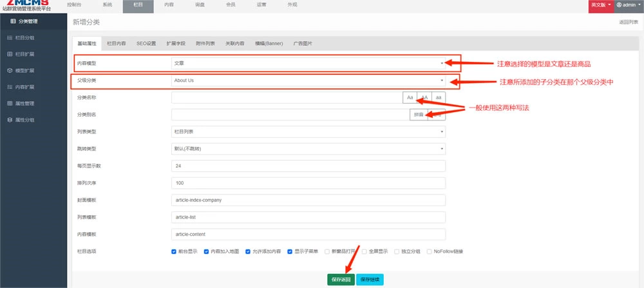Open the 系统 top menu
Image resolution: width=644 pixels, height=288 pixels.
[x=107, y=5]
